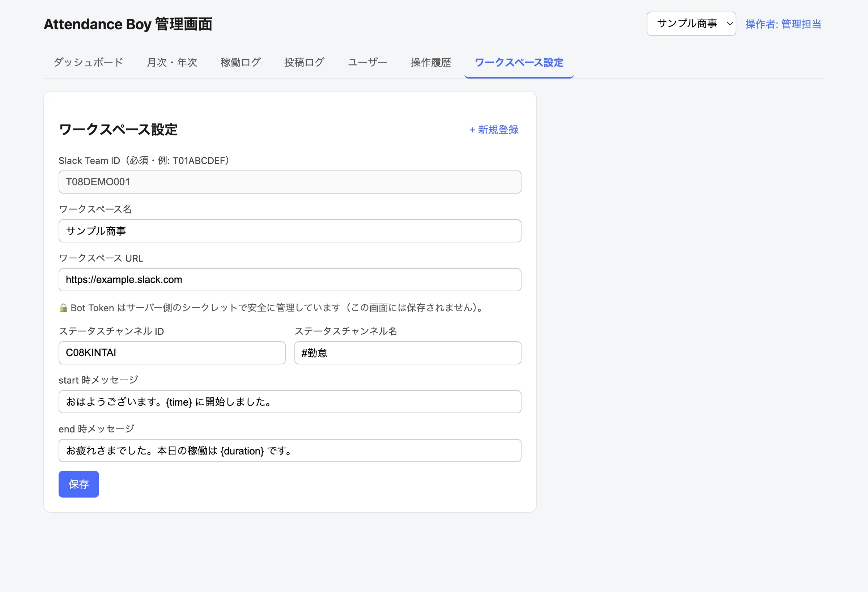Viewport: 868px width, 592px height.
Task: Click the Slack Team ID label text
Action: pos(144,160)
